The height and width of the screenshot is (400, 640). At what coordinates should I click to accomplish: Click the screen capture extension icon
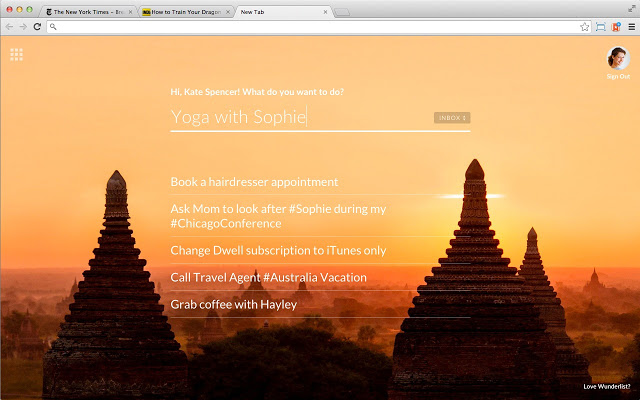click(600, 27)
